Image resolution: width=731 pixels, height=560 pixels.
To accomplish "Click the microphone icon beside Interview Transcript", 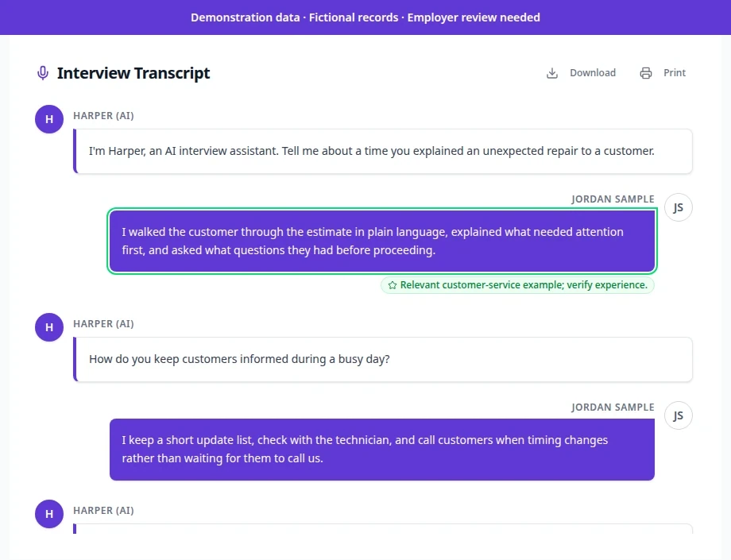I will pyautogui.click(x=43, y=73).
